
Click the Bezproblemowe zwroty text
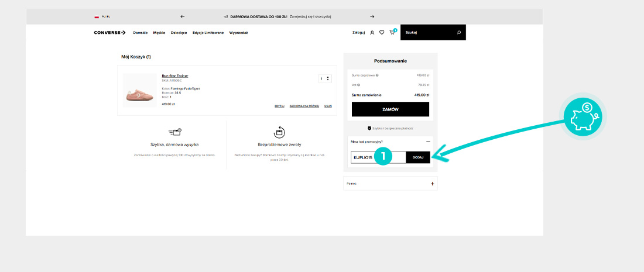[279, 145]
